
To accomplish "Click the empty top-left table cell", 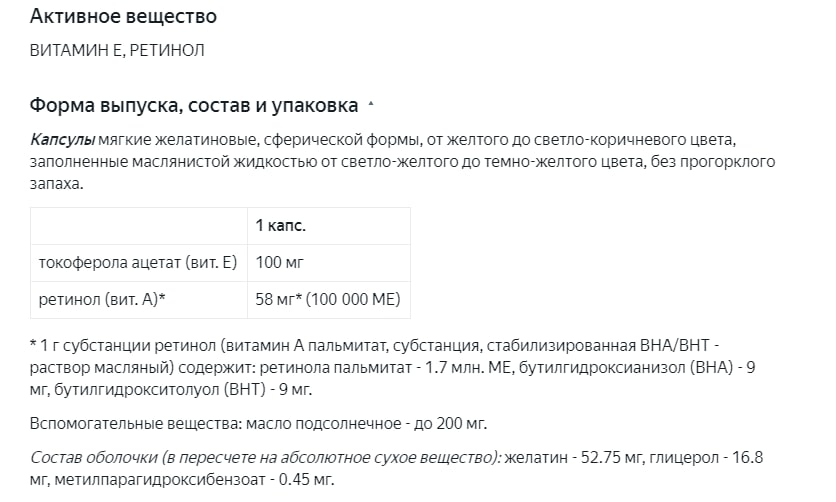I will pyautogui.click(x=139, y=226).
